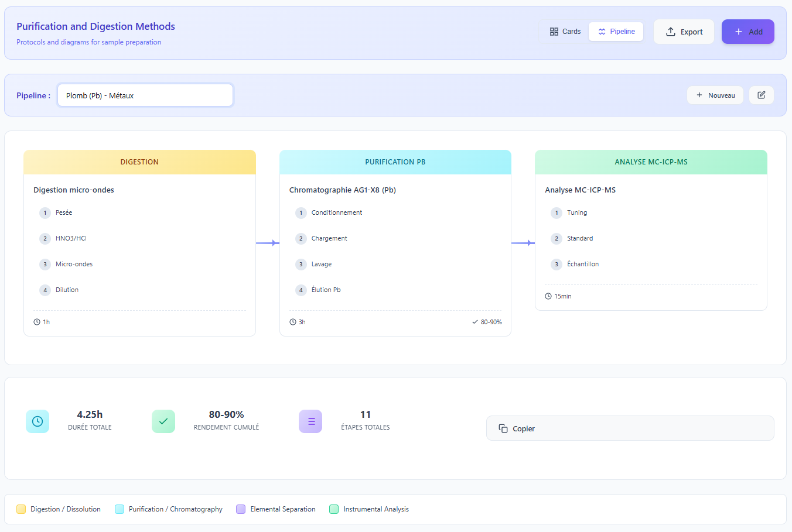Select step 3 Micro-ondes in Digestion
792x532 pixels.
tap(74, 264)
